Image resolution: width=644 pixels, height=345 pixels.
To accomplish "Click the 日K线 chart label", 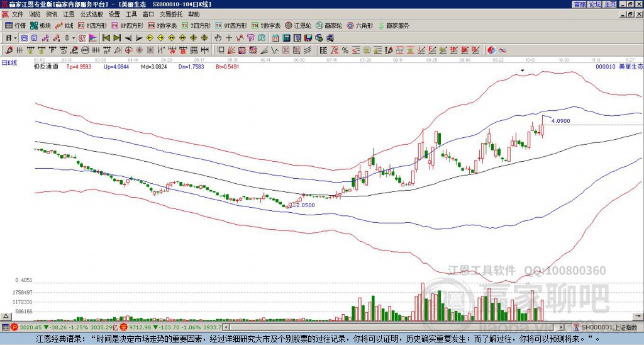I will pyautogui.click(x=9, y=63).
